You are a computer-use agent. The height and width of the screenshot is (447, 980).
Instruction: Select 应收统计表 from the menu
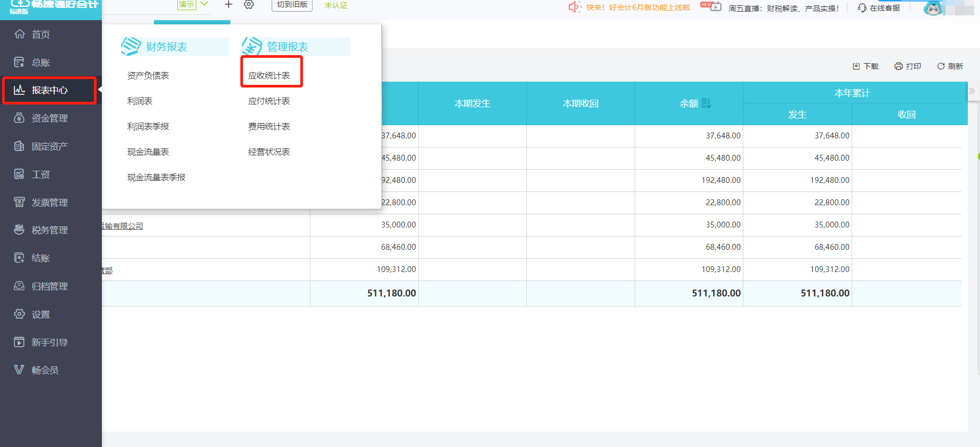[x=269, y=76]
